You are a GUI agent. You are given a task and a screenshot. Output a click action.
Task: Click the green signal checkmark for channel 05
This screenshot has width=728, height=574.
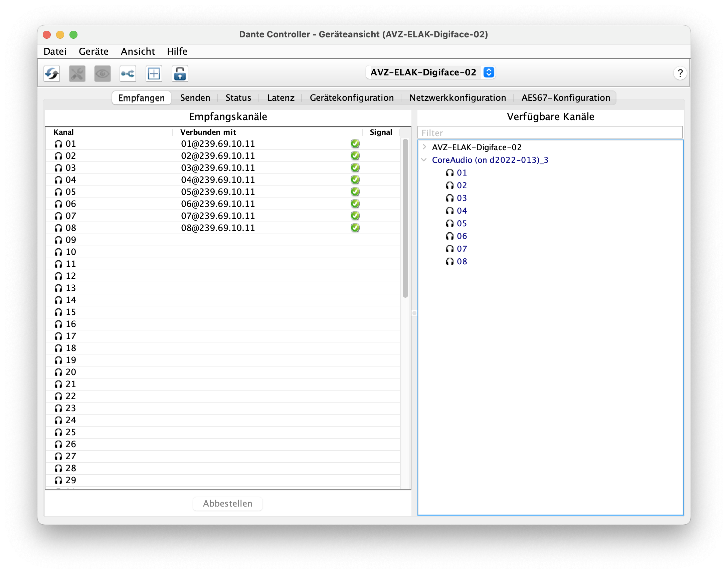point(355,191)
